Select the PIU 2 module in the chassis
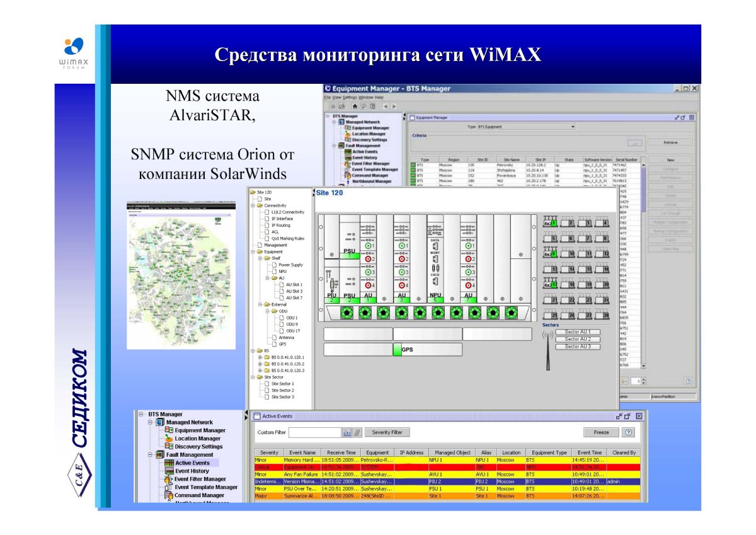756x535 pixels. (x=332, y=280)
